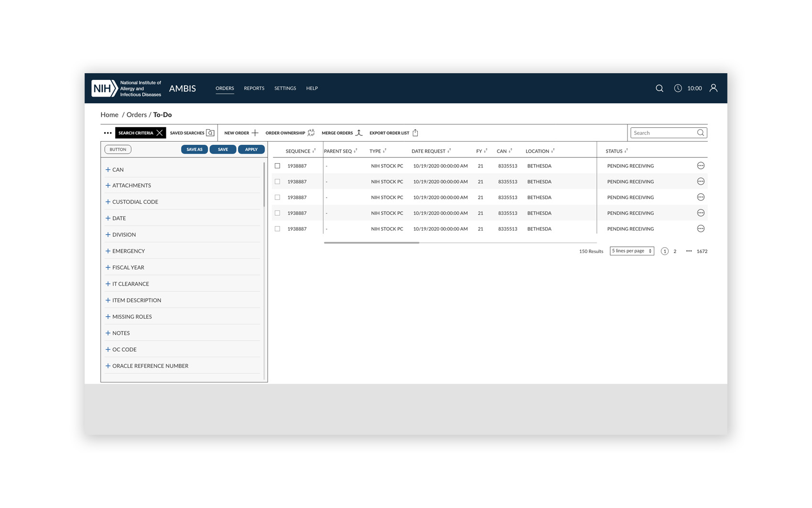Viewport: 812px width, 508px height.
Task: Check the first order row checkbox
Action: [x=277, y=166]
